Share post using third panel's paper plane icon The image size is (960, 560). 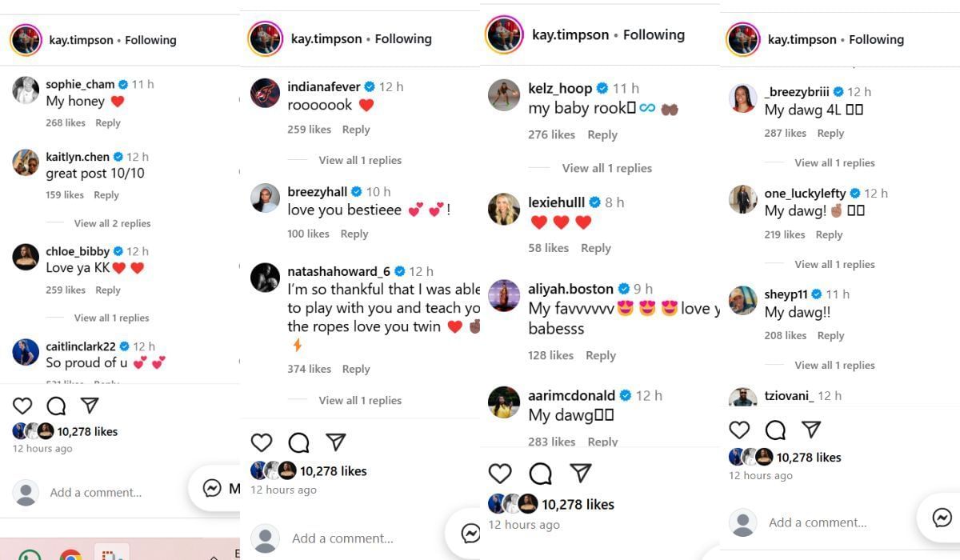point(581,473)
